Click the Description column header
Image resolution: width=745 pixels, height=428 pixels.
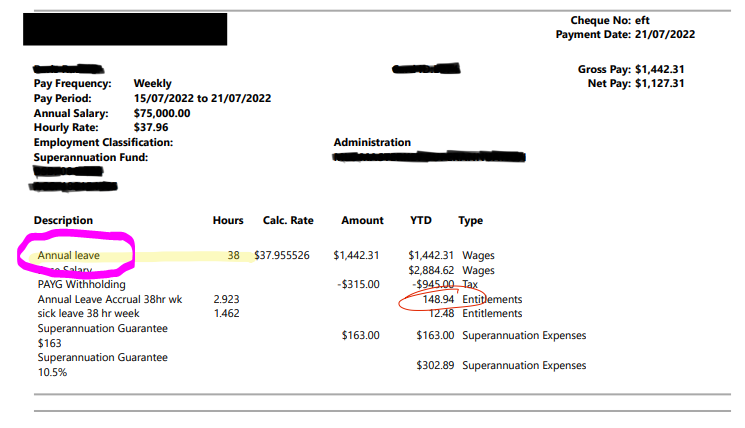63,220
